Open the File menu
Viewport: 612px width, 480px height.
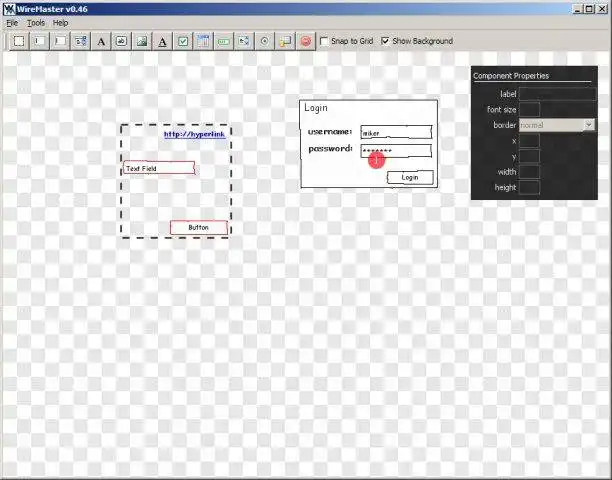click(x=12, y=23)
